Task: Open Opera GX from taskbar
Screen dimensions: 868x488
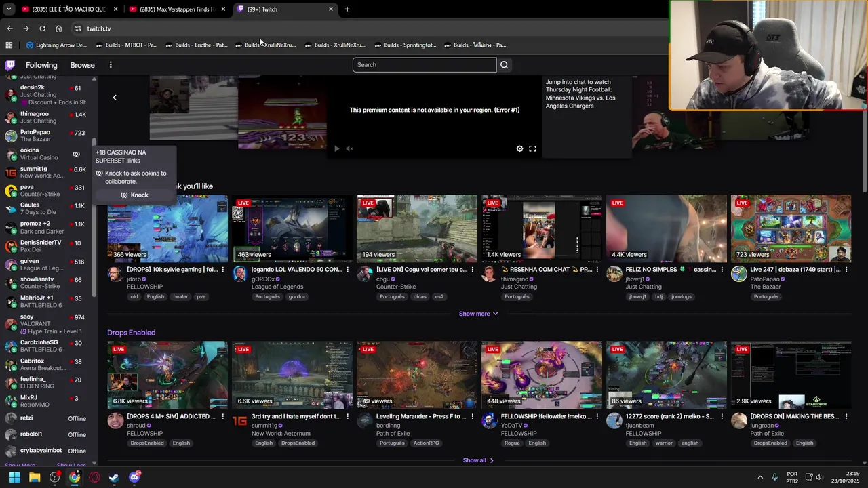Action: point(94,477)
